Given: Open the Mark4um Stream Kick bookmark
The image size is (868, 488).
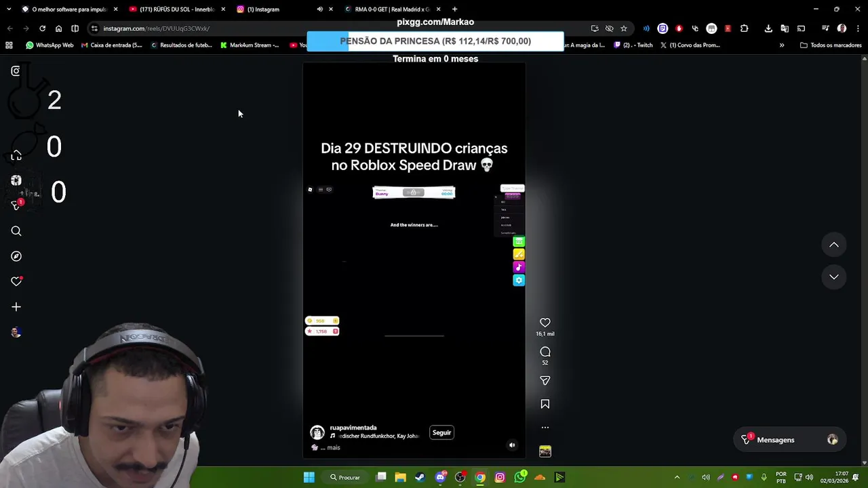Looking at the screenshot, I should click(250, 45).
